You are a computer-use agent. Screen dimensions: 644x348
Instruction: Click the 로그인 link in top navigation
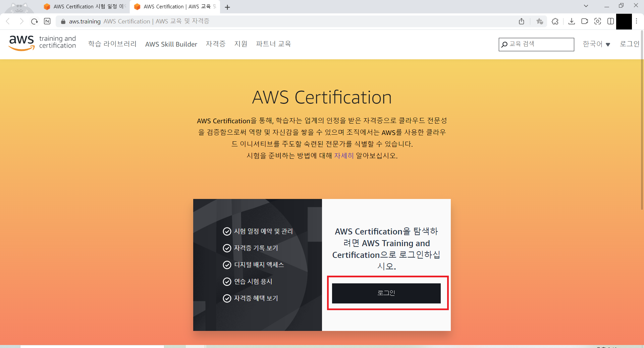[630, 44]
